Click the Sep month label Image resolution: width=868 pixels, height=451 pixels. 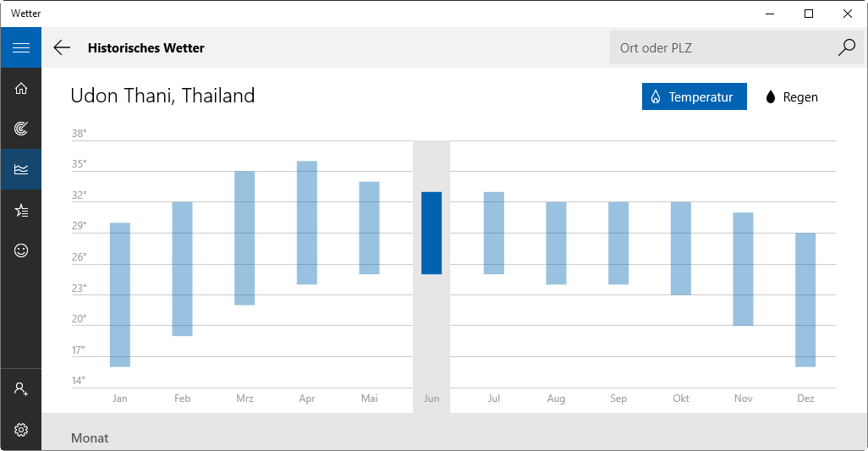pyautogui.click(x=618, y=399)
